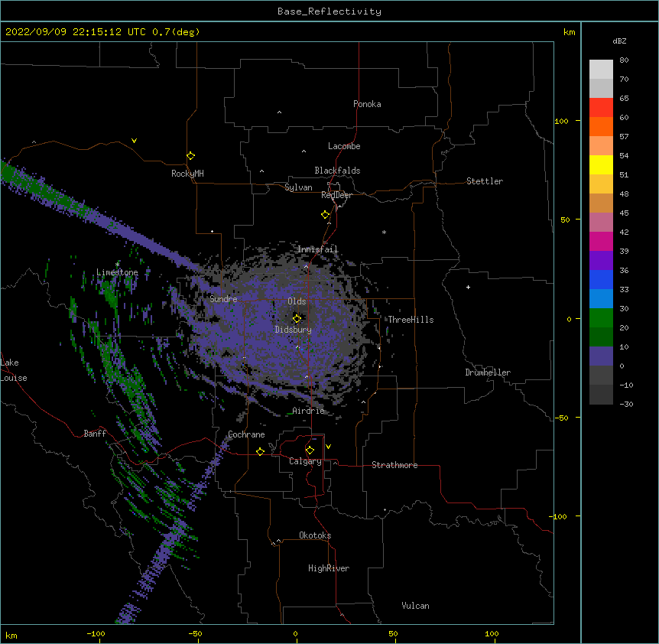Click the dBZ legend heading

[619, 41]
